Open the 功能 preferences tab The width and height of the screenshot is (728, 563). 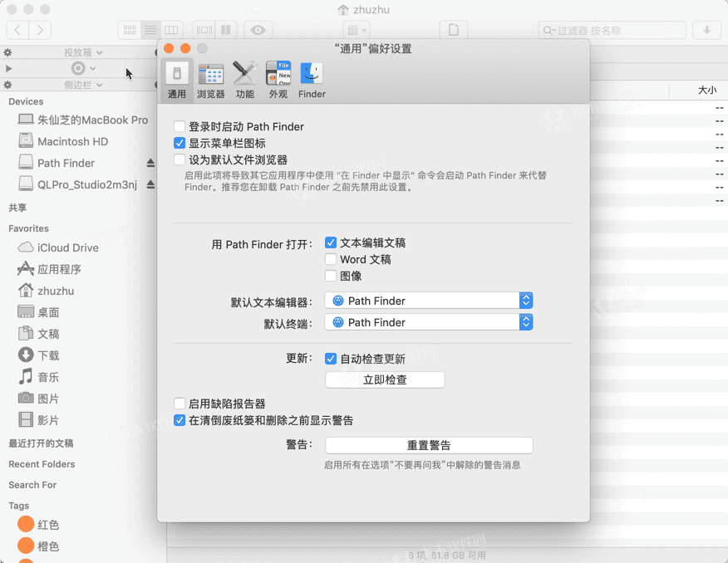click(x=244, y=81)
